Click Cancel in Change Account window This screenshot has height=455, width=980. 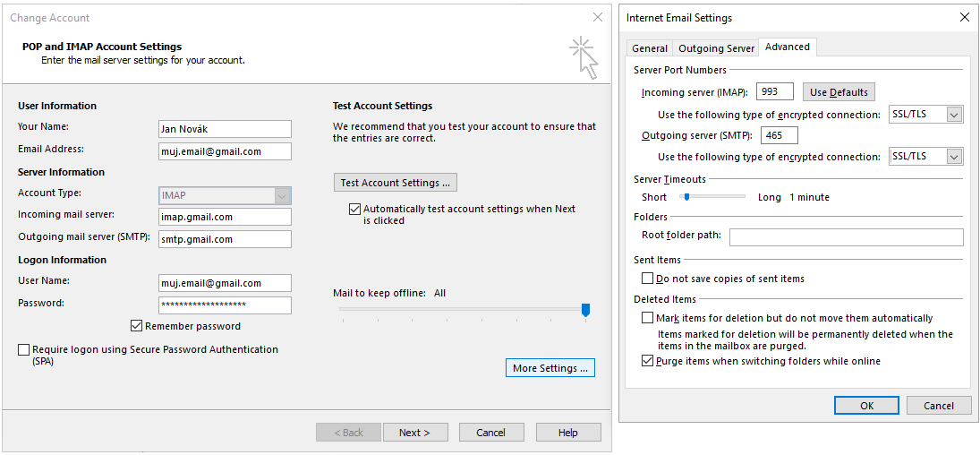(x=491, y=433)
